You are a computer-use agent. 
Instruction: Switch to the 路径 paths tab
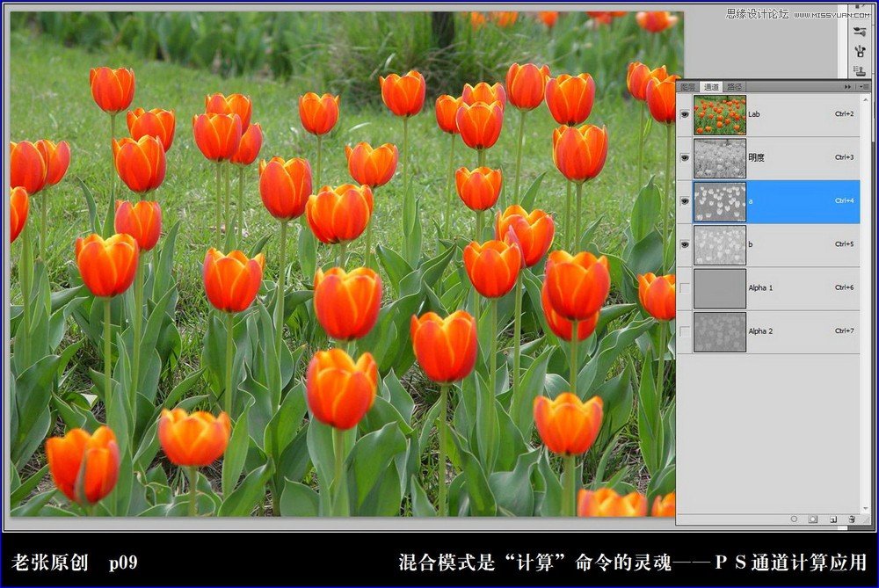(734, 87)
